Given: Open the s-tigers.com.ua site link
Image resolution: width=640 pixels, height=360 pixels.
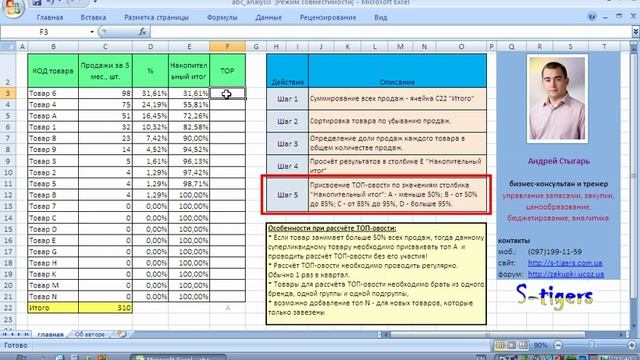Looking at the screenshot, I should [565, 263].
